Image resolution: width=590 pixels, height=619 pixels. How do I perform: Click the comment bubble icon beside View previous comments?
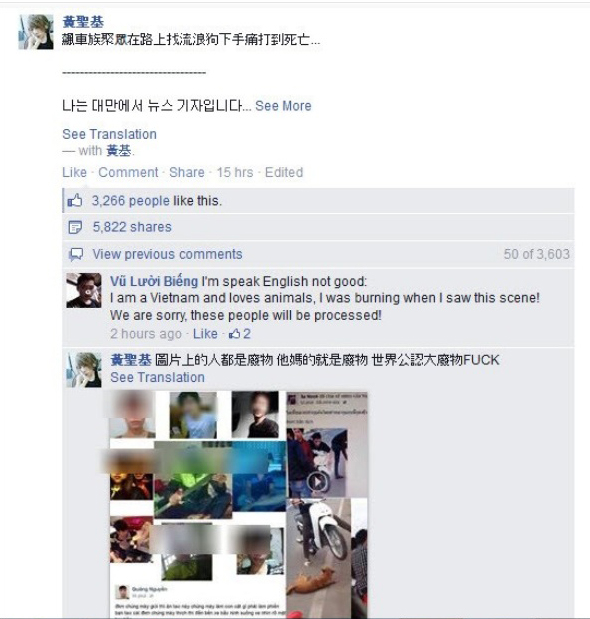[x=76, y=255]
